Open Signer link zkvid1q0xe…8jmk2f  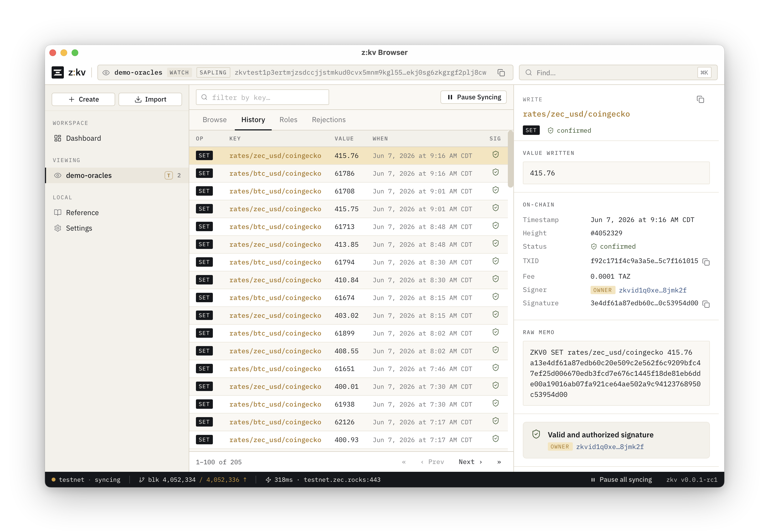pos(653,290)
